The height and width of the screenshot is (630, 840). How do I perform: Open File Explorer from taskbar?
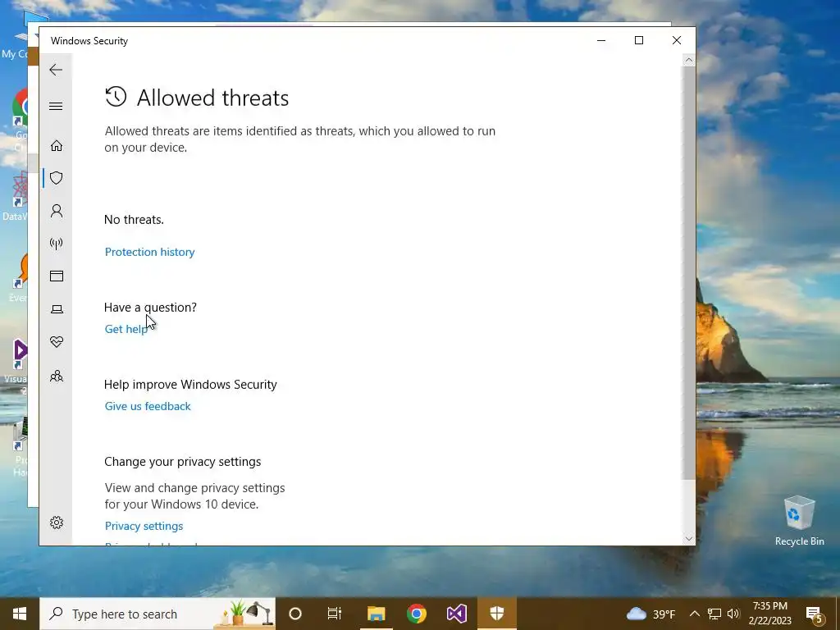click(376, 614)
